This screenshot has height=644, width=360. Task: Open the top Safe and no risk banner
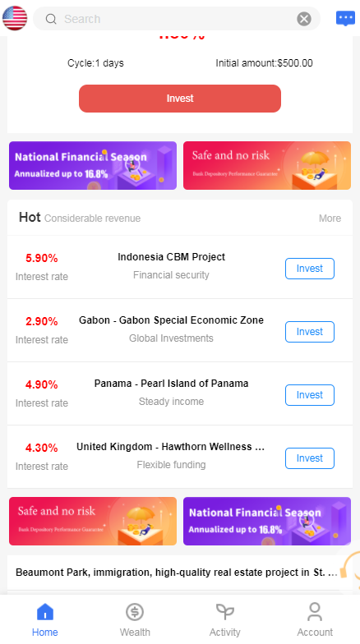coord(267,166)
